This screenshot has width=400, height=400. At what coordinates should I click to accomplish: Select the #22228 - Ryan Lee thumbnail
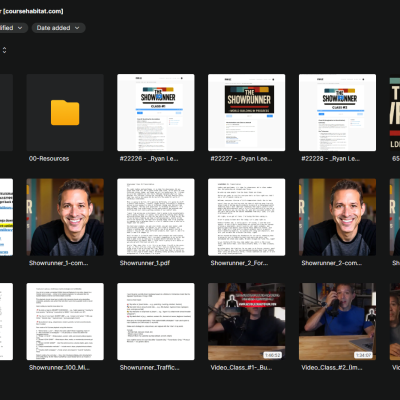[337, 112]
